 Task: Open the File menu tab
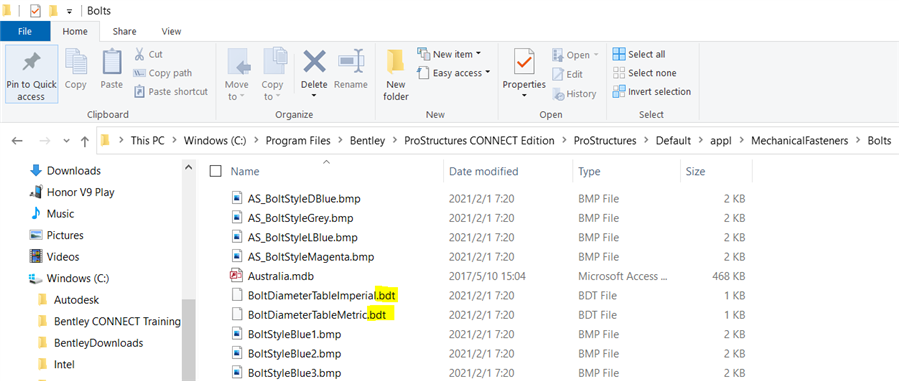(x=25, y=32)
